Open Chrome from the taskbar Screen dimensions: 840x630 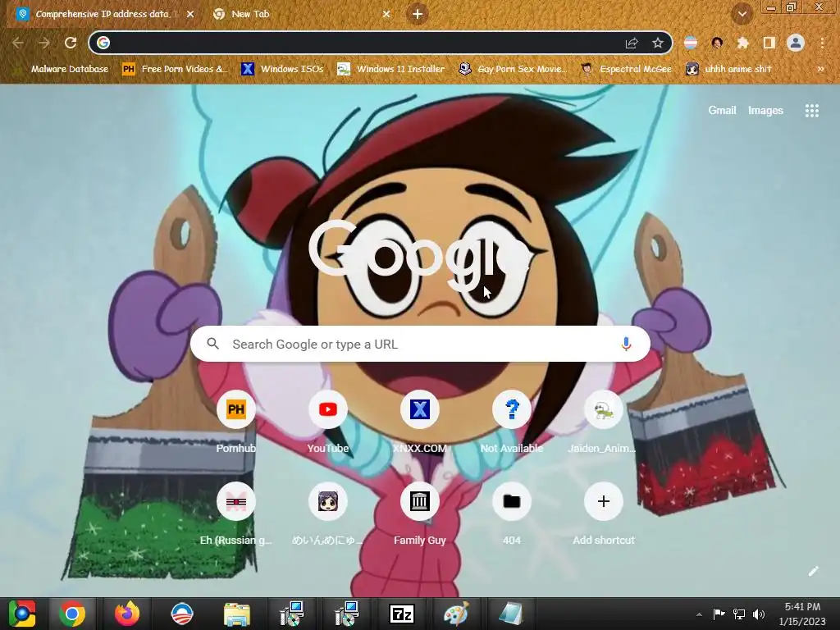[x=72, y=614]
